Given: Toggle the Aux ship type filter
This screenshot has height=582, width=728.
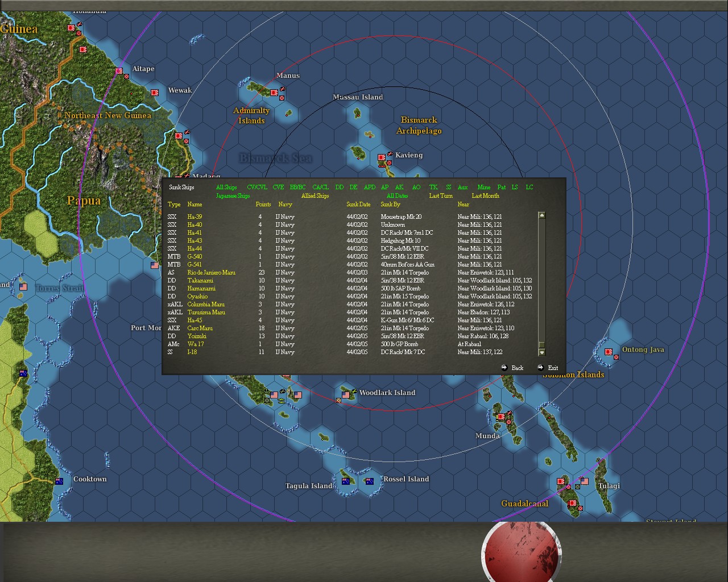Looking at the screenshot, I should [463, 187].
